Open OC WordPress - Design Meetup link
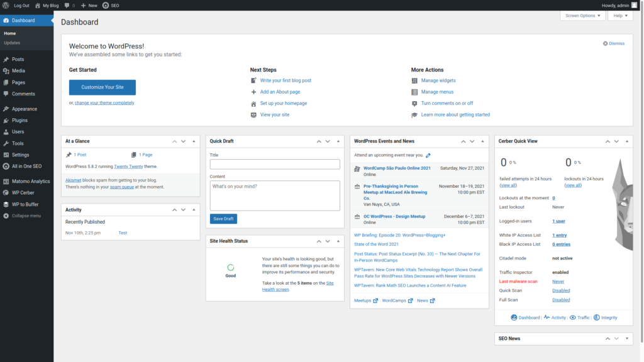The width and height of the screenshot is (644, 362). pyautogui.click(x=394, y=216)
